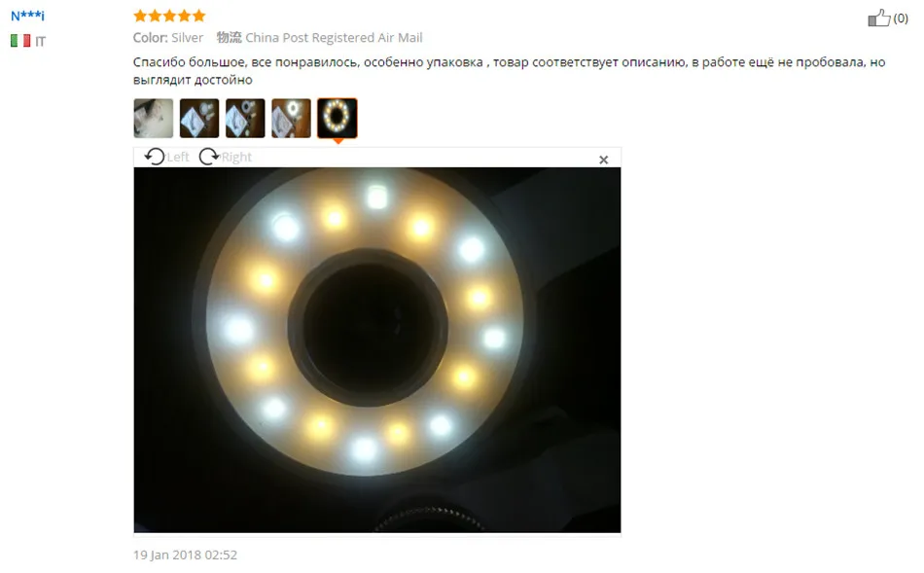Close the enlarged photo with the X
Image resolution: width=924 pixels, height=573 pixels.
pyautogui.click(x=603, y=160)
